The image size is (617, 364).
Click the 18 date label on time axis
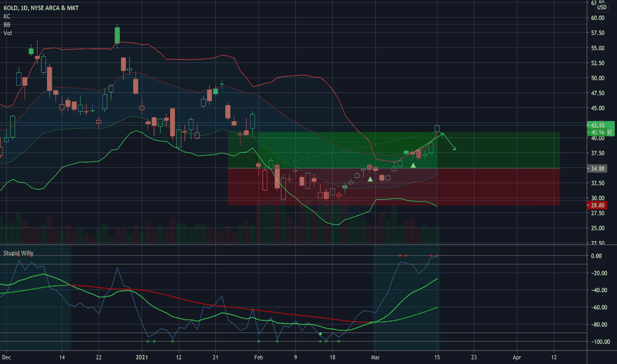tap(332, 357)
